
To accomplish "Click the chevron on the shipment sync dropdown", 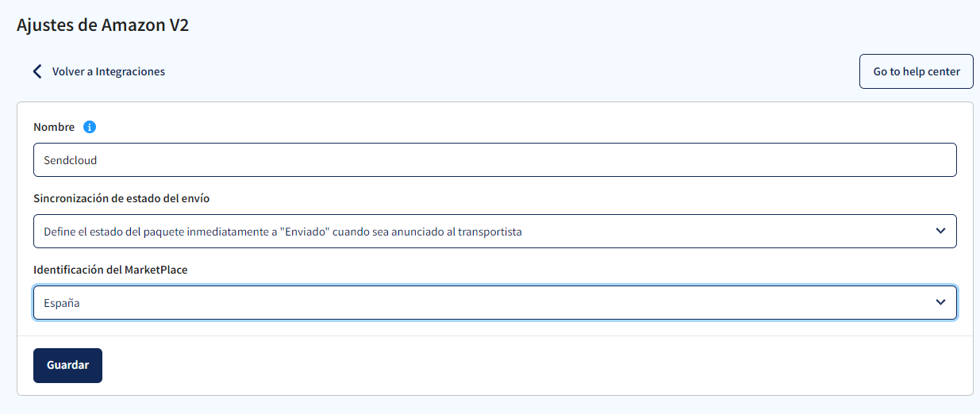I will coord(940,231).
